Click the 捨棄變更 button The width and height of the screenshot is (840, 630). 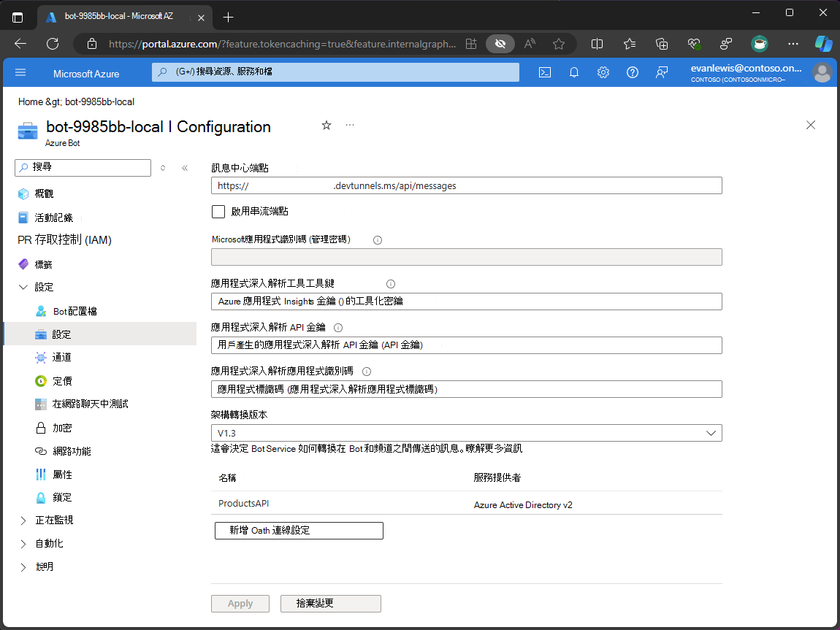coord(330,604)
